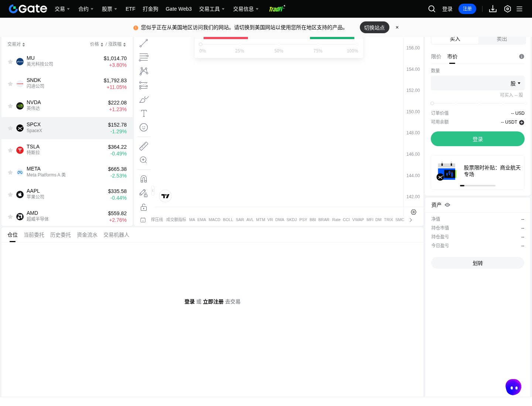Click the Gate logo
This screenshot has width=532, height=406.
click(28, 9)
